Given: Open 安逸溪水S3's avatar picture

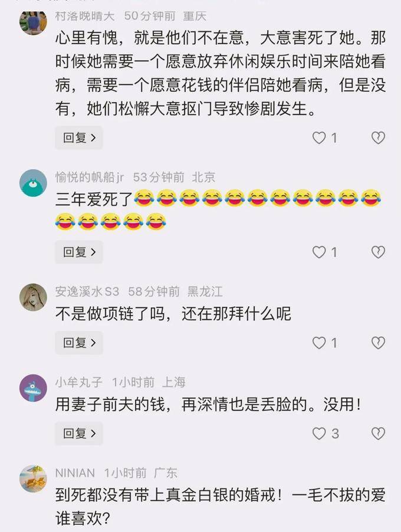Looking at the screenshot, I should click(33, 297).
